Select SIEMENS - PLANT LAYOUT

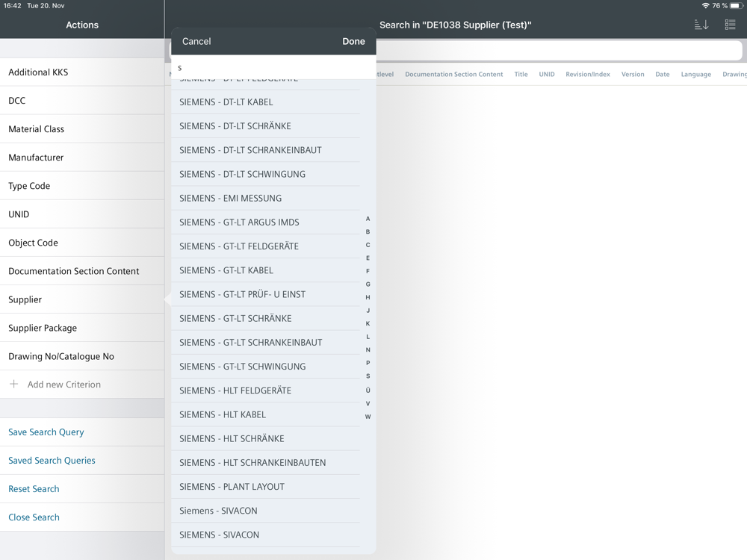(265, 487)
